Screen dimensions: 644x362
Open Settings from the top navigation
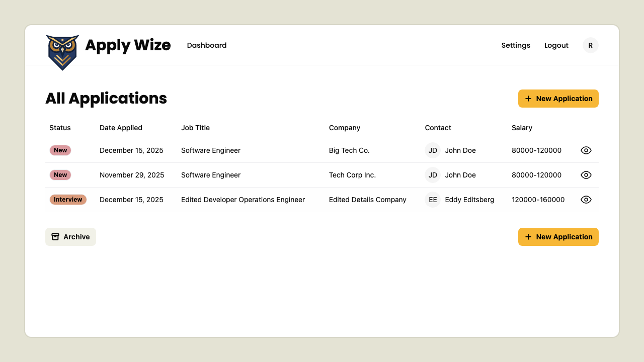pos(516,45)
